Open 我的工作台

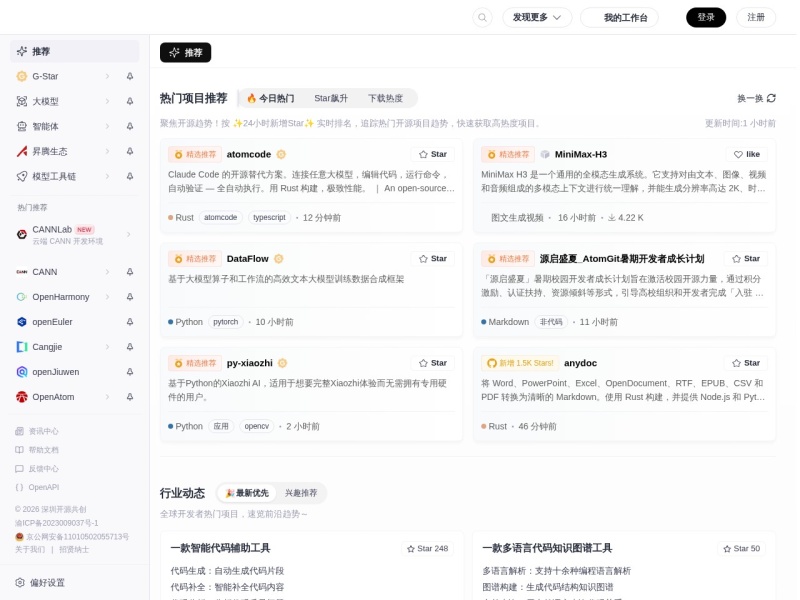pos(619,17)
